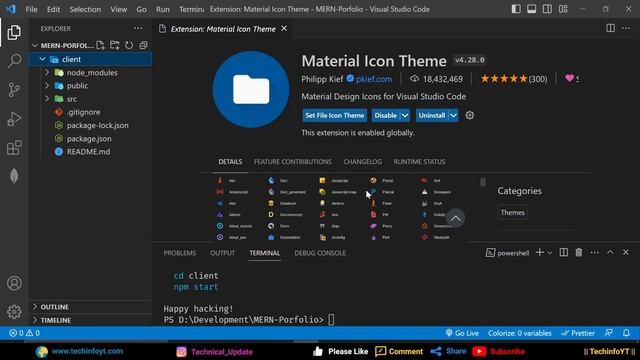Expand the Timeline section
Screen dimensions: 640x360
tap(35, 320)
